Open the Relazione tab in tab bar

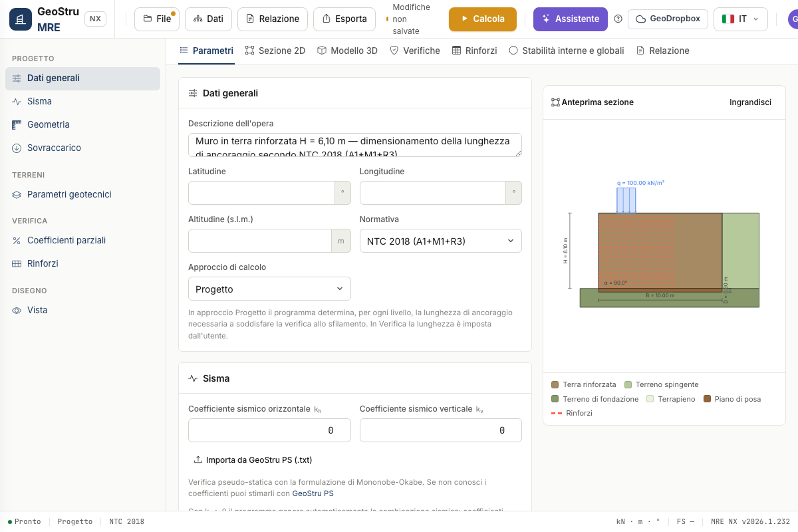663,51
